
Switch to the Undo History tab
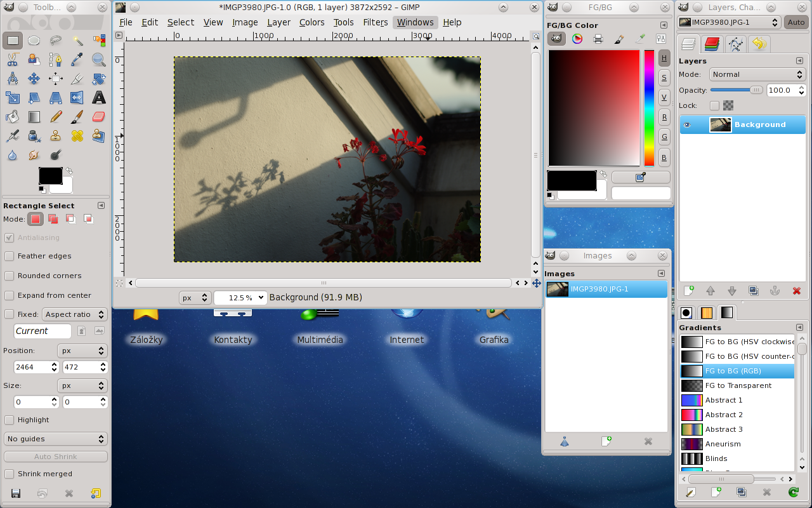pos(759,44)
